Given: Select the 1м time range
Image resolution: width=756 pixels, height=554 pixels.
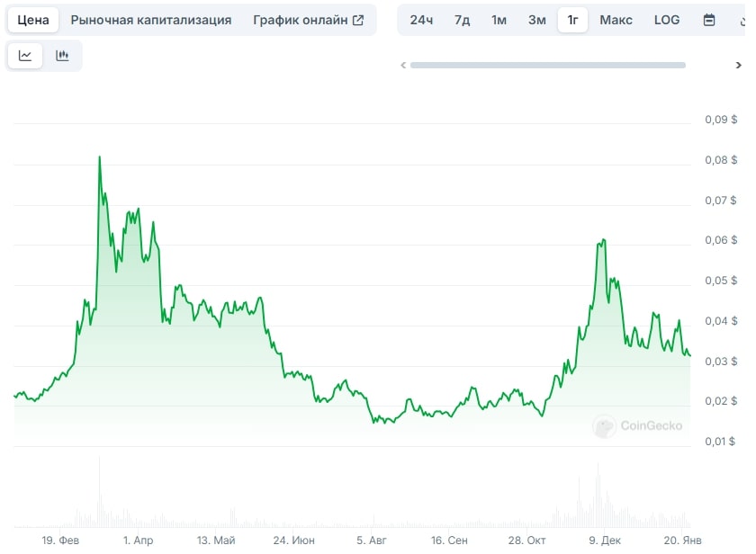Looking at the screenshot, I should pos(499,20).
